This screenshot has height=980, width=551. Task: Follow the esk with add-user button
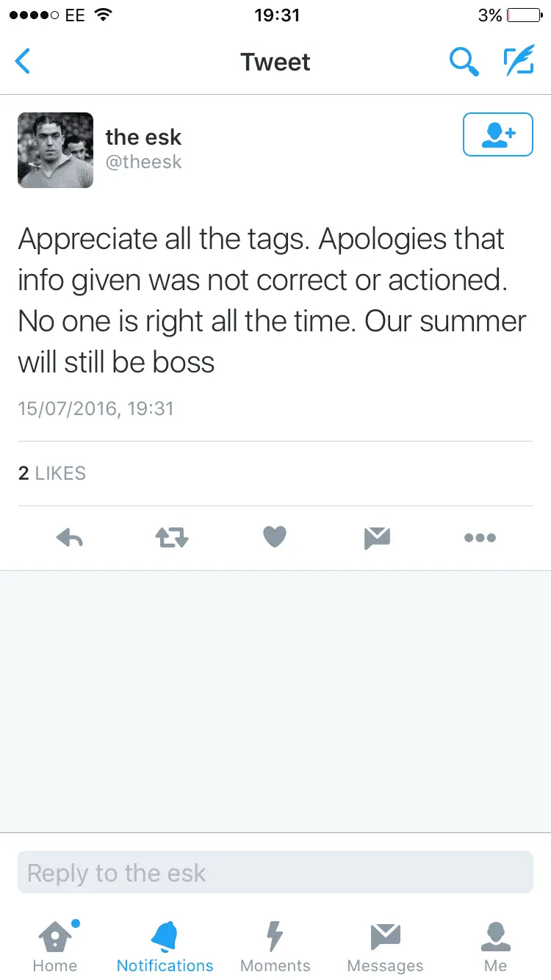point(497,134)
